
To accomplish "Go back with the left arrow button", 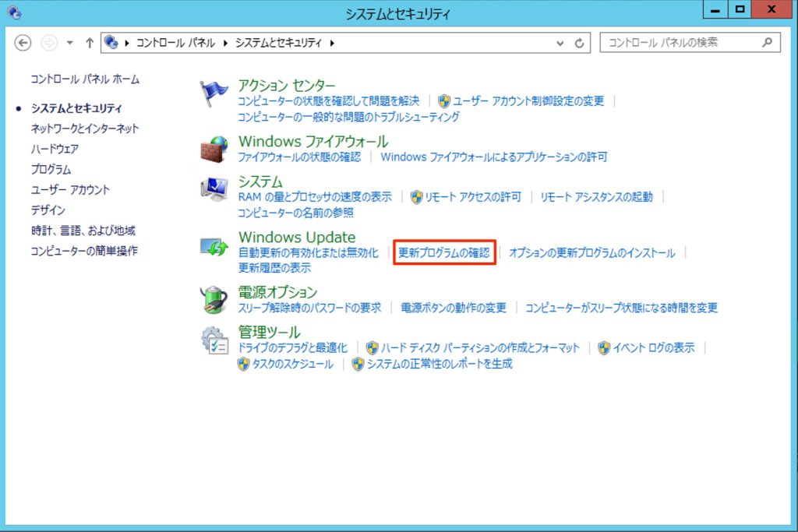I will point(23,43).
